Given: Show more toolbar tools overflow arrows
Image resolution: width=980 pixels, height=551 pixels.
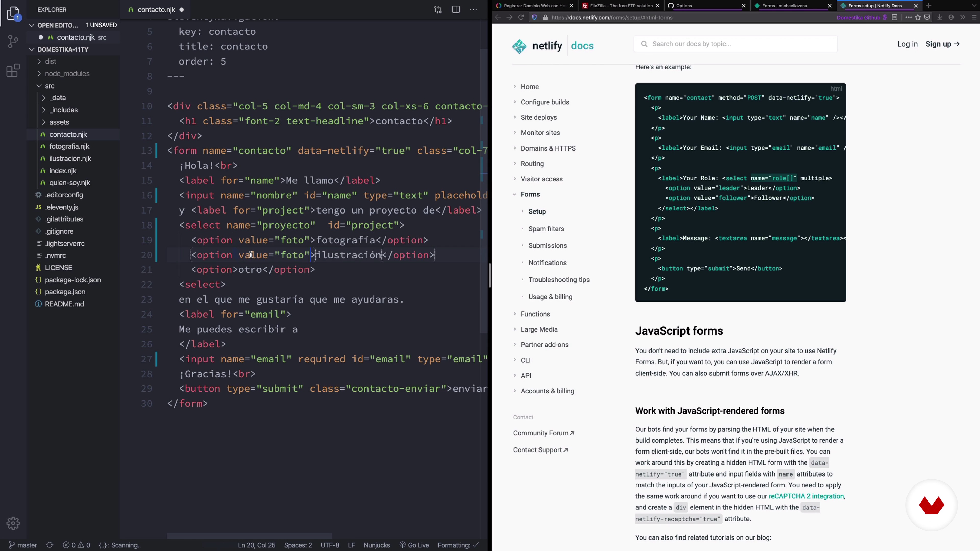Looking at the screenshot, I should click(x=962, y=18).
